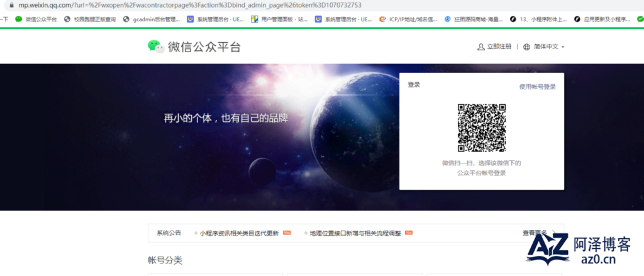Open the 用户管理面板 bookmark
This screenshot has height=276, width=644.
279,19
